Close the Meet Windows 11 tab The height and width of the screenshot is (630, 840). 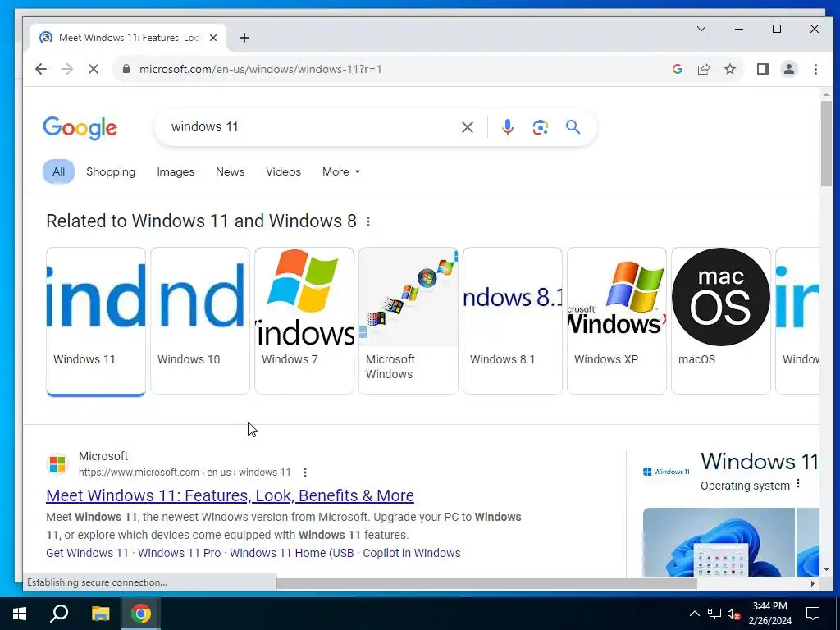coord(213,38)
